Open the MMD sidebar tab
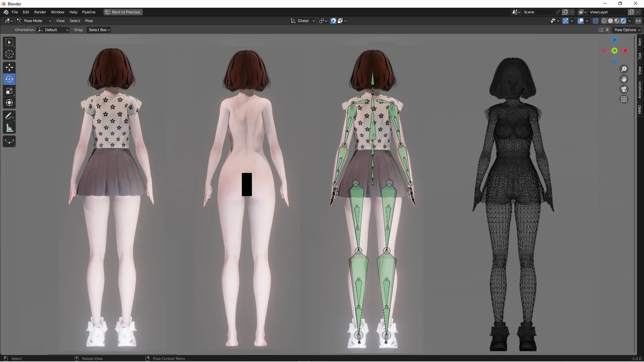This screenshot has height=362, width=644. [x=640, y=109]
